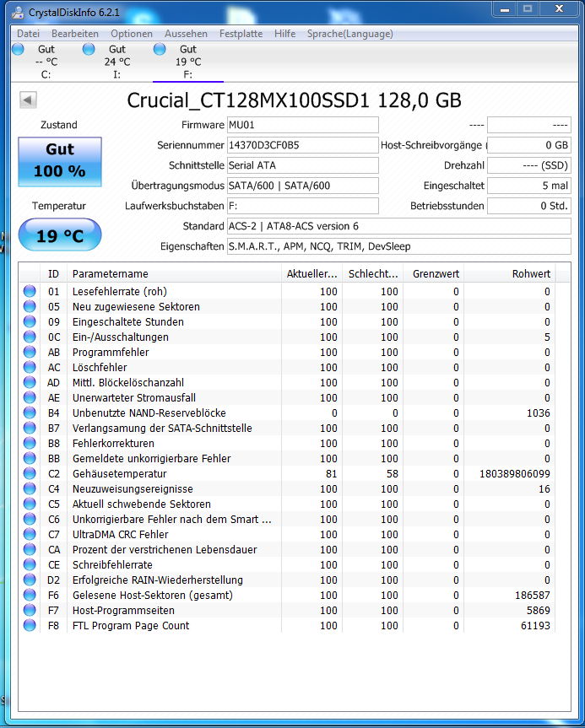Open the Festplatte menu
Image resolution: width=585 pixels, height=728 pixels.
[x=241, y=34]
